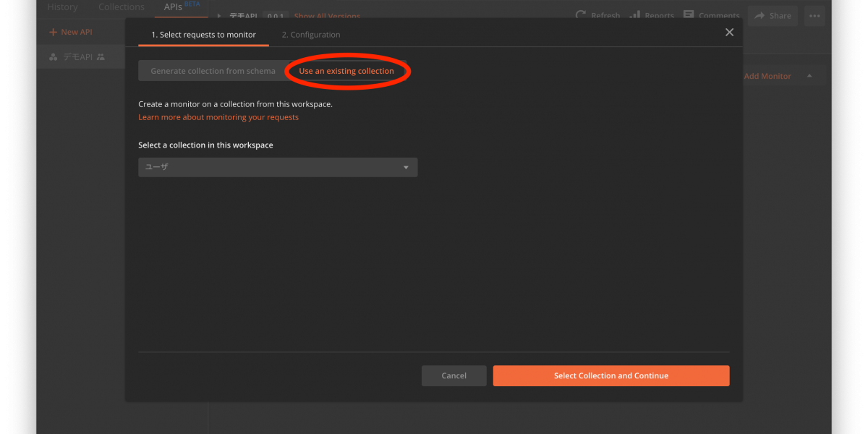
Task: Click the plus New API button
Action: pyautogui.click(x=70, y=33)
